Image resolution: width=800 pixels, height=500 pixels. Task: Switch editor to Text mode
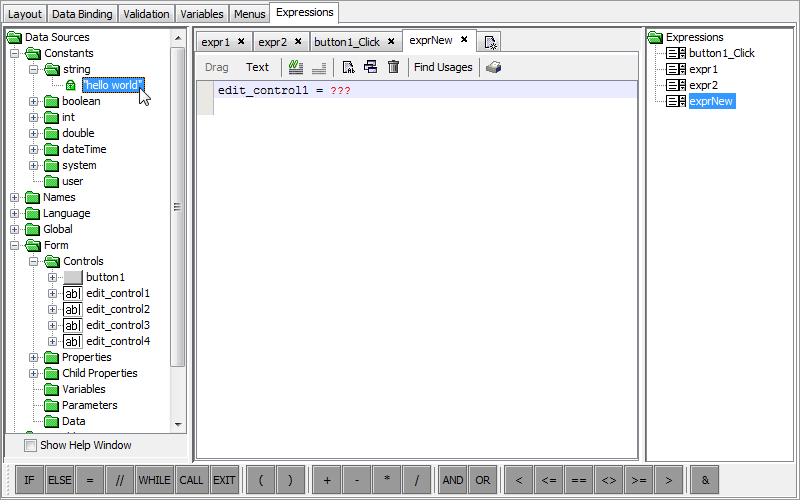(x=257, y=67)
